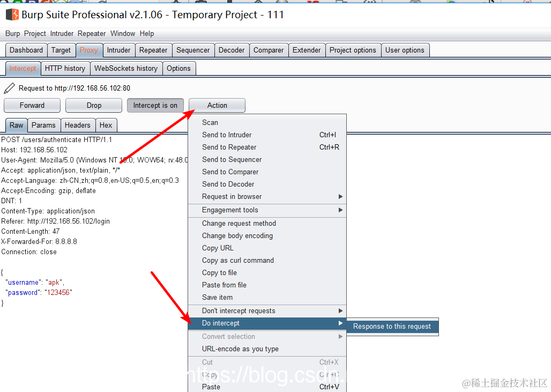Open the Comparer tab
The height and width of the screenshot is (392, 551).
click(x=269, y=50)
